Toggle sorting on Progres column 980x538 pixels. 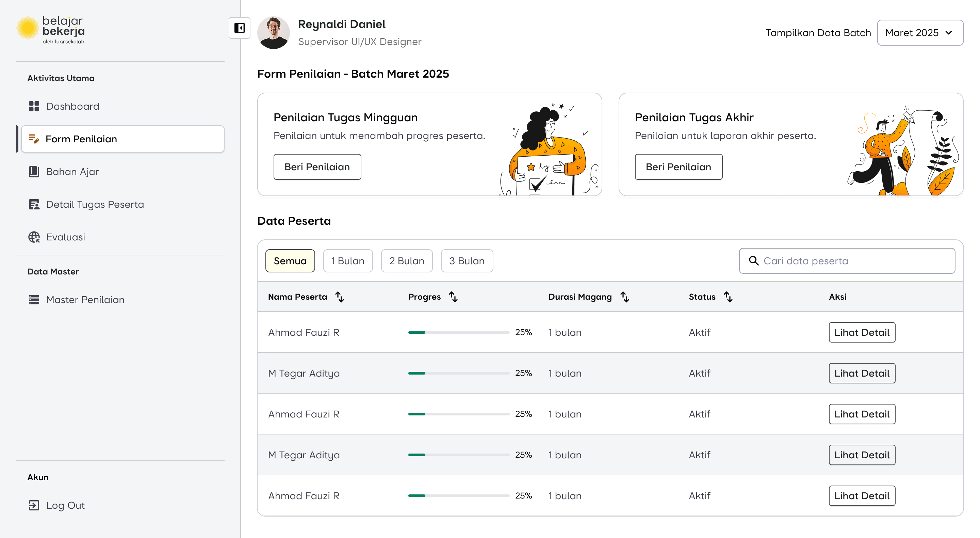click(x=453, y=297)
